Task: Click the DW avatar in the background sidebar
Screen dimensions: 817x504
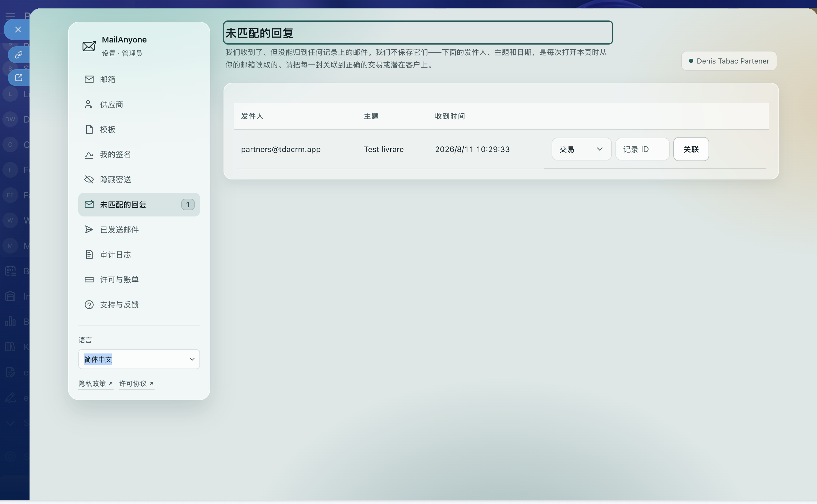Action: pyautogui.click(x=10, y=119)
